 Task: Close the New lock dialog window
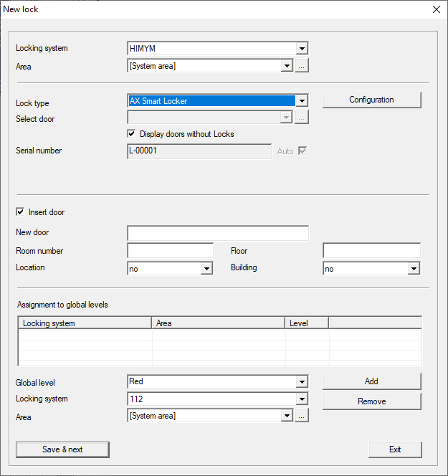click(436, 9)
